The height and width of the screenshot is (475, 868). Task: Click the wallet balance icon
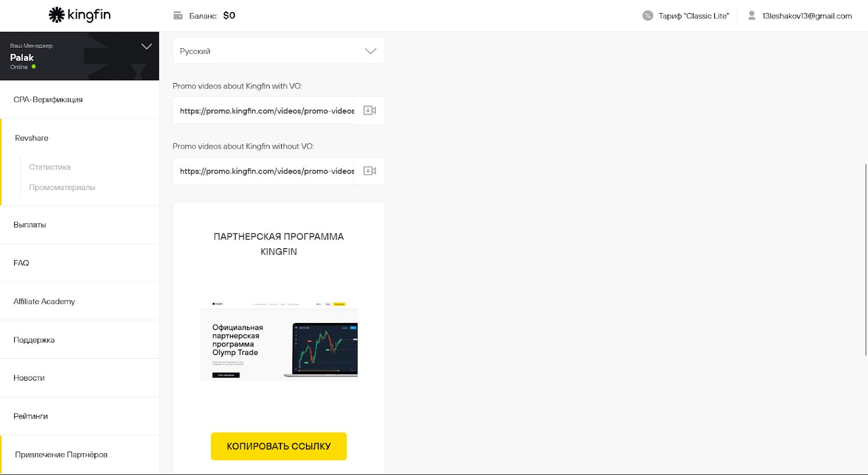[178, 16]
